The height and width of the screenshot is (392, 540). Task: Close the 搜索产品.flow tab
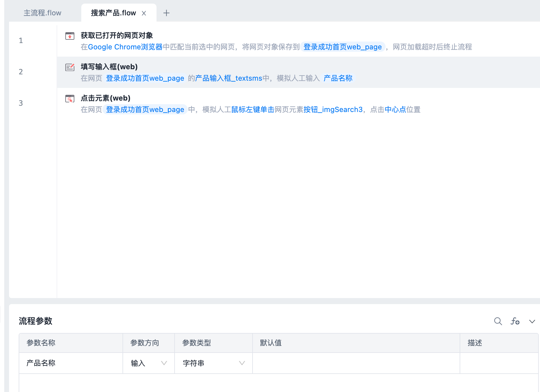tap(144, 13)
